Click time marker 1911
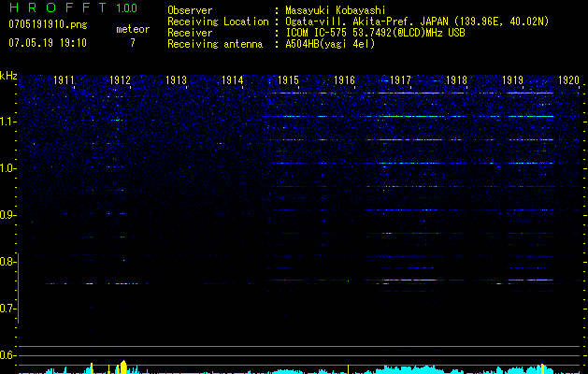 [64, 79]
